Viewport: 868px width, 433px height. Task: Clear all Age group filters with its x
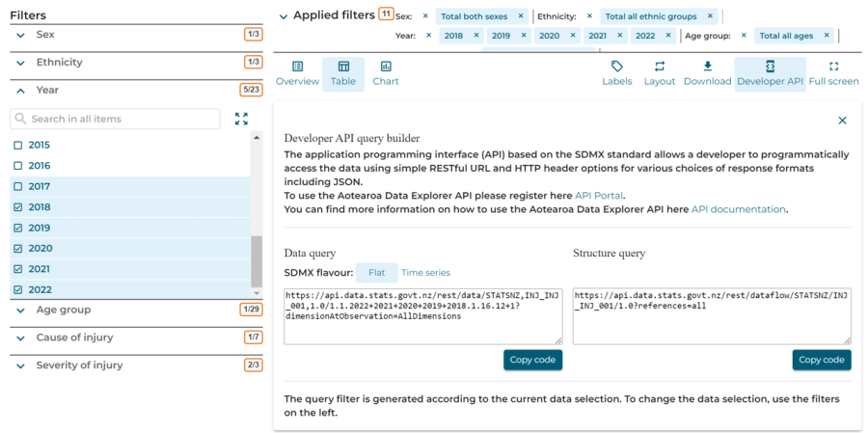(x=744, y=36)
